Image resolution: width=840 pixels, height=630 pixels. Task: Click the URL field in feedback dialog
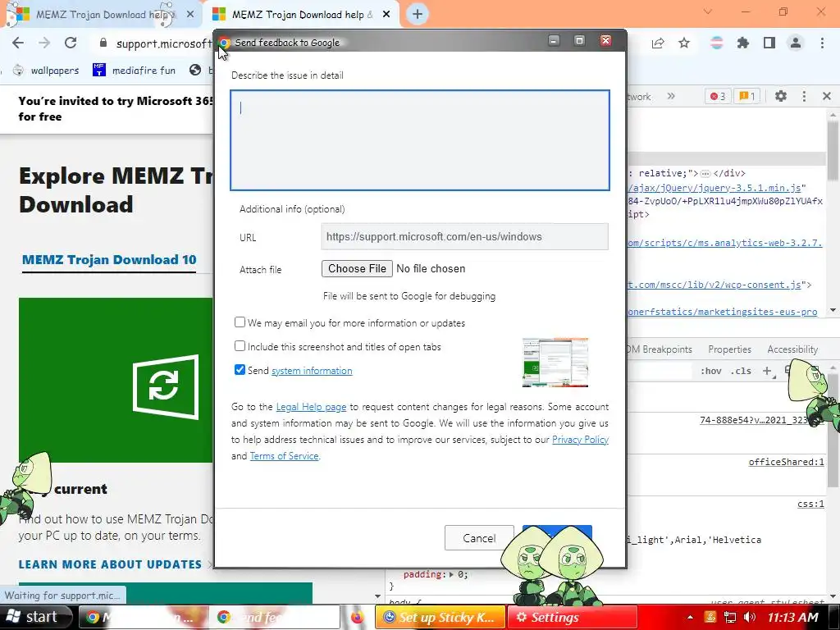464,237
